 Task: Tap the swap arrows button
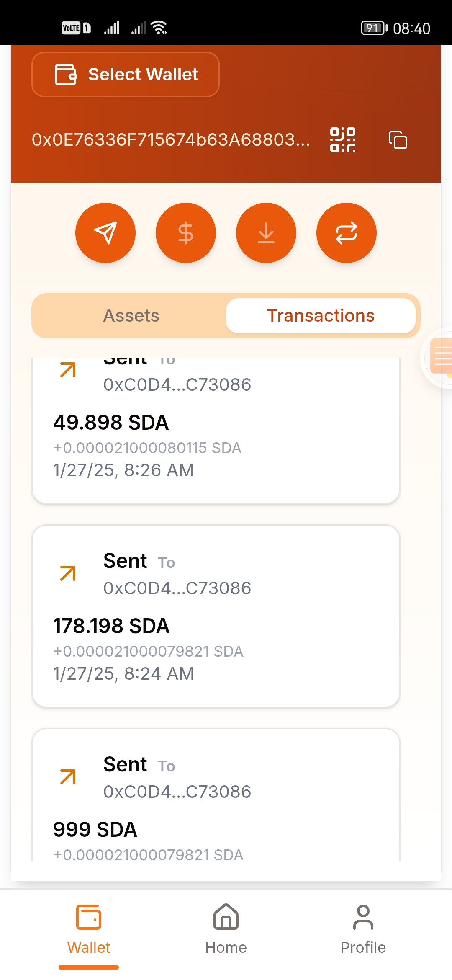pyautogui.click(x=347, y=233)
